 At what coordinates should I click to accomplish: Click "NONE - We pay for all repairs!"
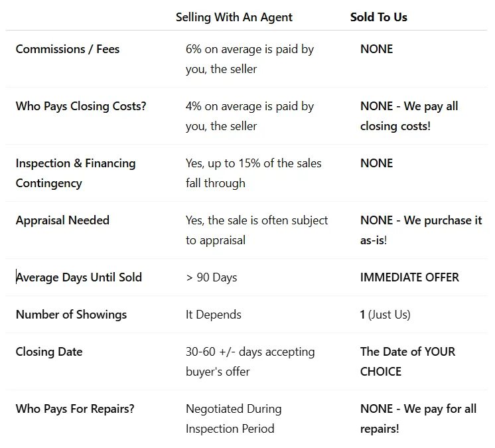pyautogui.click(x=418, y=418)
